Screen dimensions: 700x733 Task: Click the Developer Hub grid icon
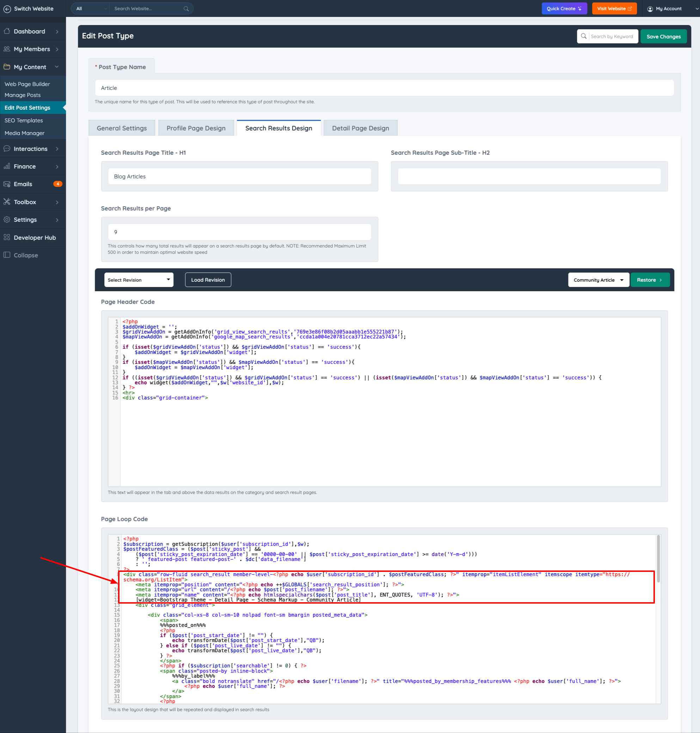pyautogui.click(x=7, y=237)
